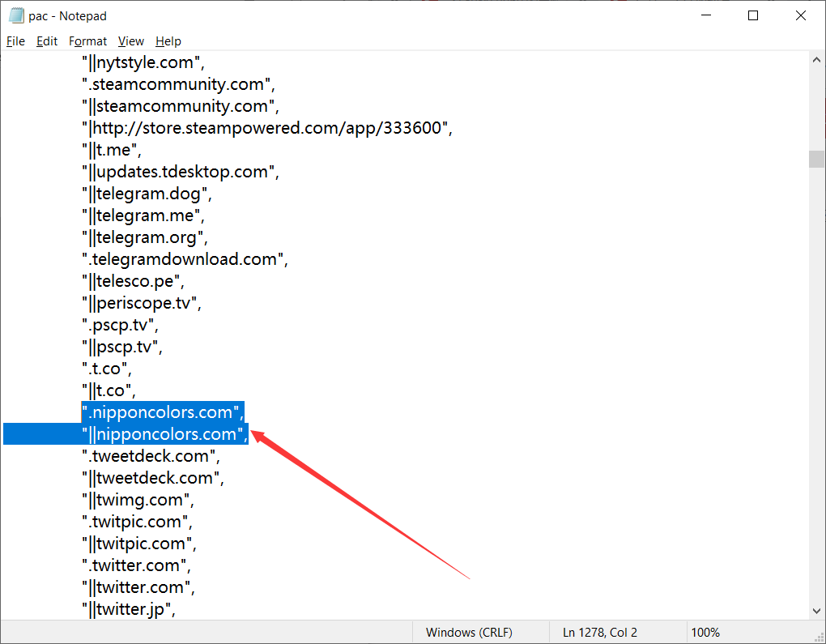Viewport: 826px width, 644px height.
Task: Click the line "||nytstyle.com"
Action: point(143,62)
